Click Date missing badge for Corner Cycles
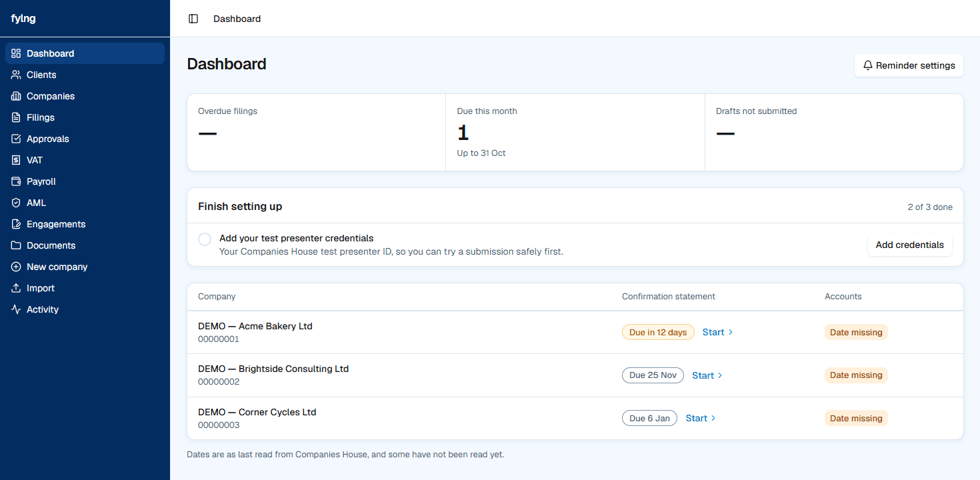Screen dimensions: 980x480 tap(856, 418)
